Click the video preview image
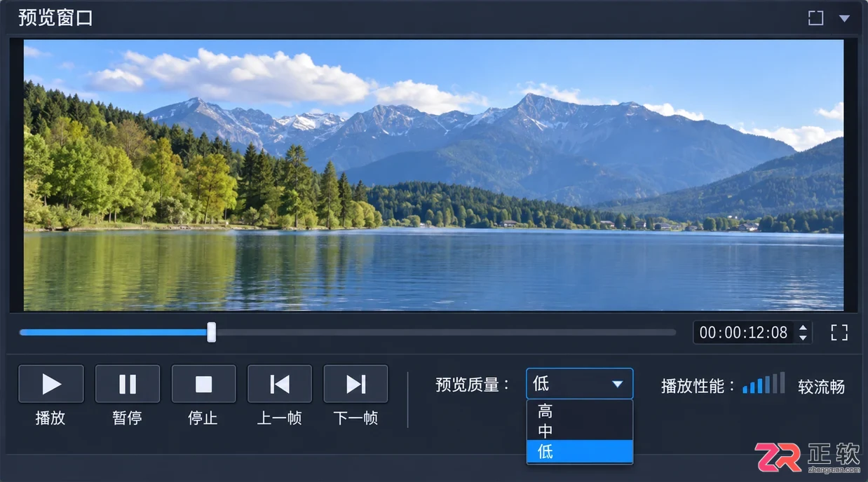This screenshot has height=482, width=868. [433, 175]
